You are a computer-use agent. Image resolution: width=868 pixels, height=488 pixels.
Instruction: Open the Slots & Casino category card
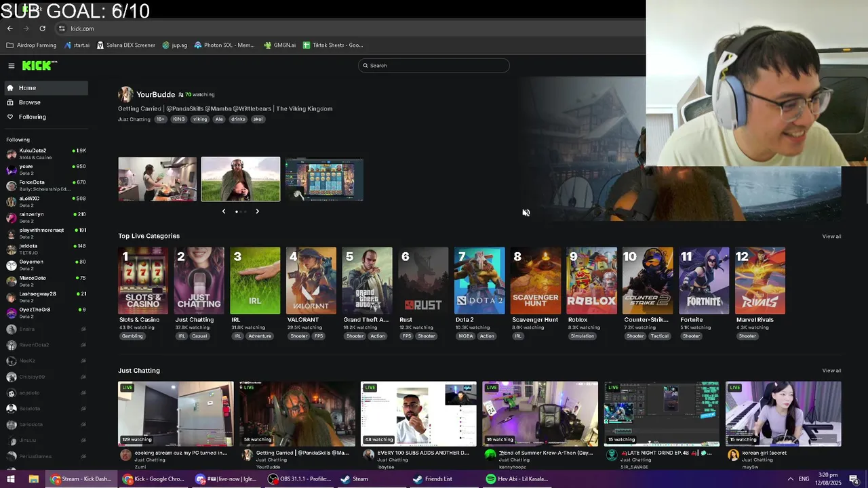(x=143, y=281)
